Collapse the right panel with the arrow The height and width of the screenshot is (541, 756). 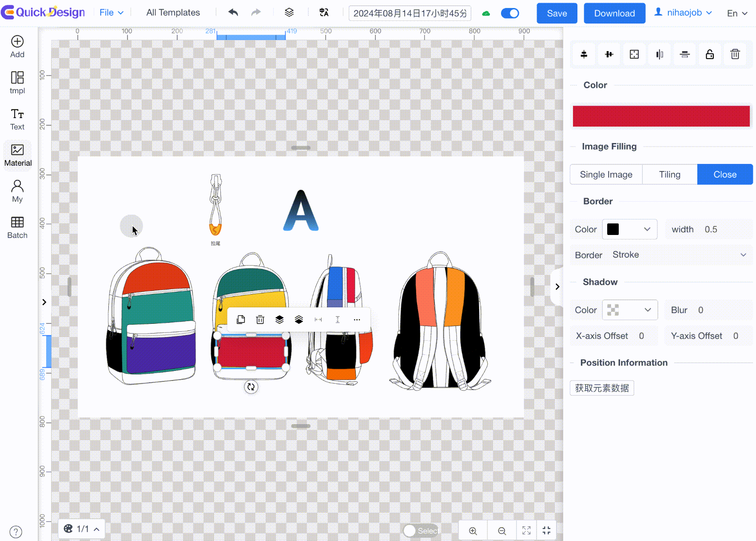pyautogui.click(x=557, y=286)
